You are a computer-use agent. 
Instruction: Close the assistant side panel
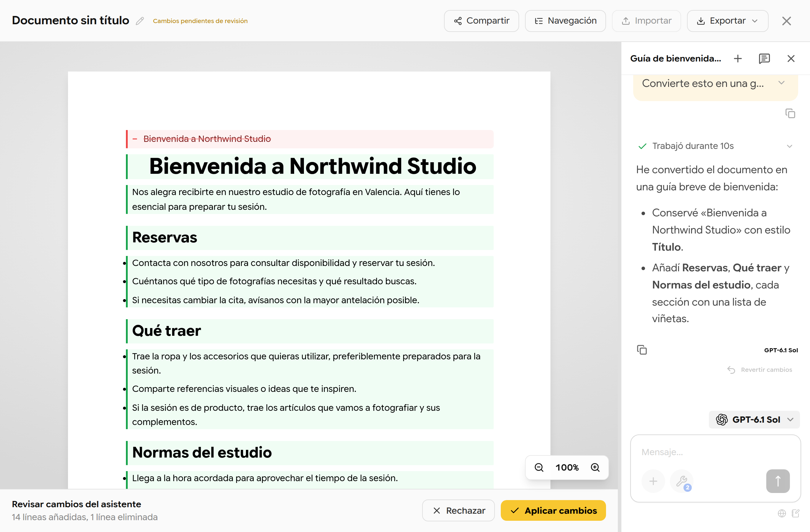coord(790,59)
